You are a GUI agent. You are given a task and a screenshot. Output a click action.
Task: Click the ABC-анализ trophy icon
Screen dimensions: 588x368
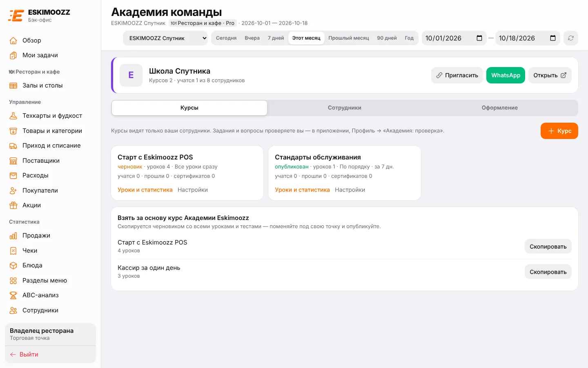(x=13, y=295)
